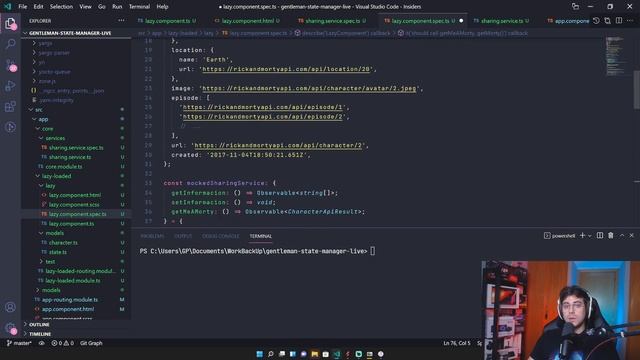
Task: Click the eye icon in the status bar
Action: (x=42, y=343)
